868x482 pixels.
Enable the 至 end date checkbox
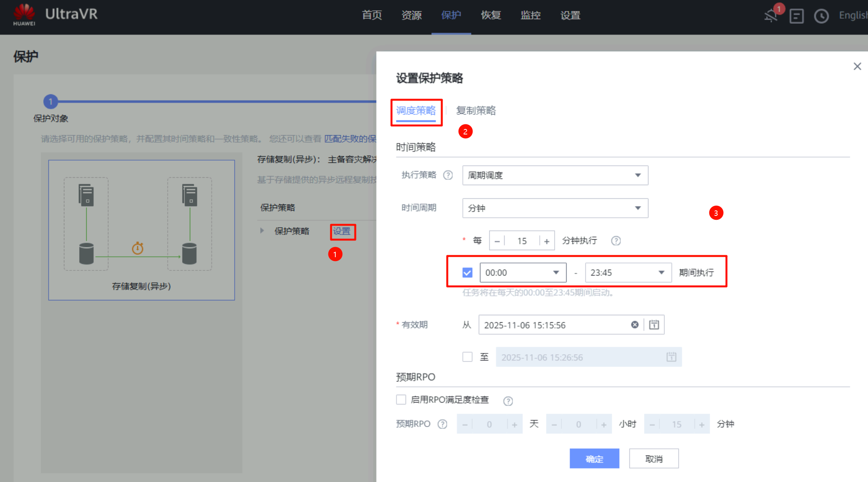click(x=467, y=357)
